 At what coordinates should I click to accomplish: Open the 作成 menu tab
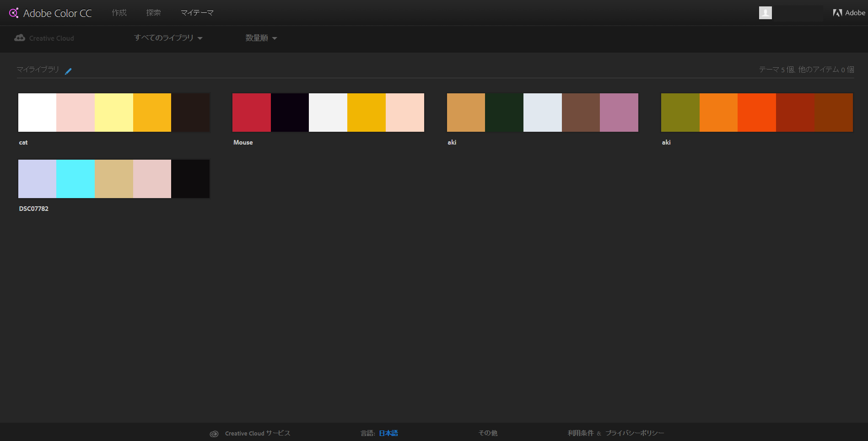tap(119, 13)
